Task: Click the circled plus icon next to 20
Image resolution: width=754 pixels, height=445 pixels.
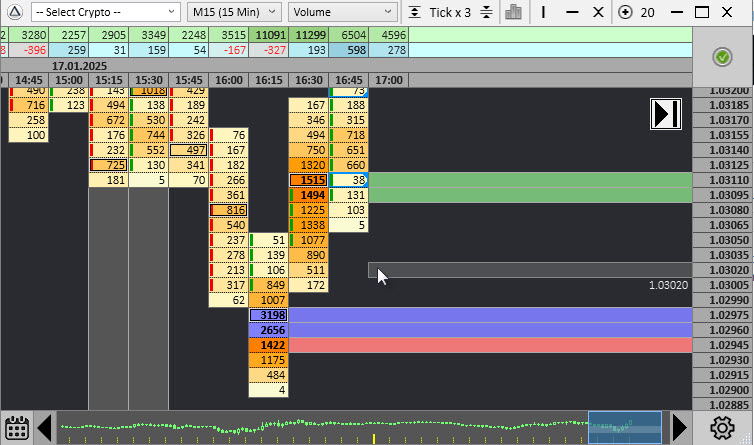Action: (x=626, y=12)
